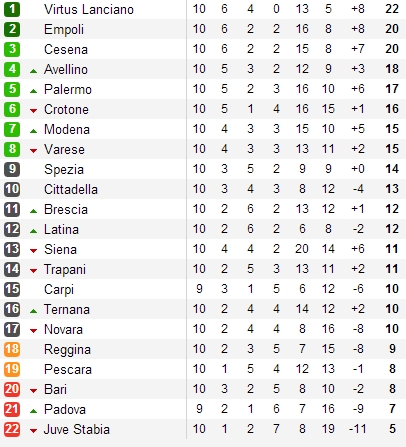
Task: Open the Pescara team link
Action: pos(68,369)
